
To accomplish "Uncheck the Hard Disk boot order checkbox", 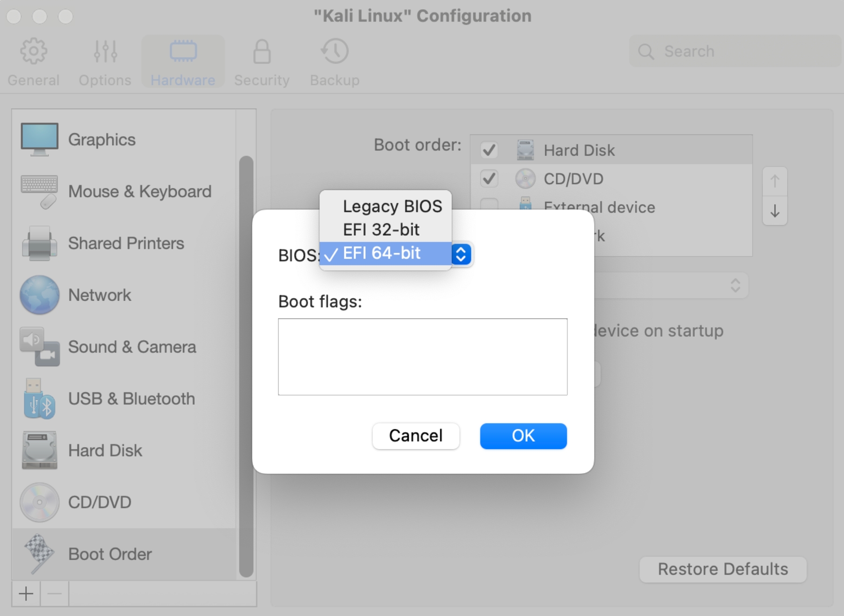I will point(489,150).
